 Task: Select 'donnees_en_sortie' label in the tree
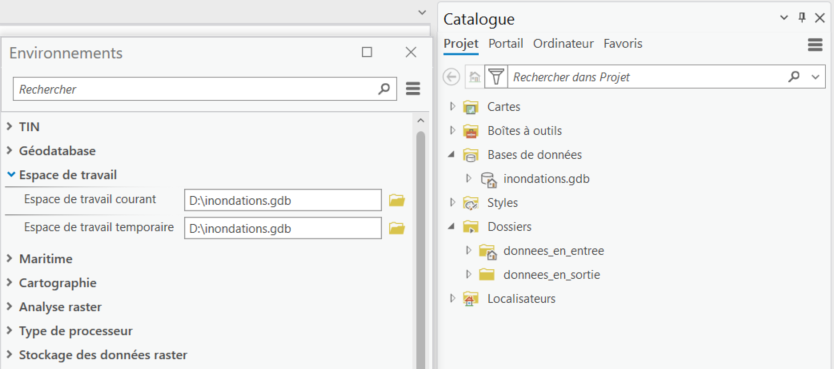552,275
